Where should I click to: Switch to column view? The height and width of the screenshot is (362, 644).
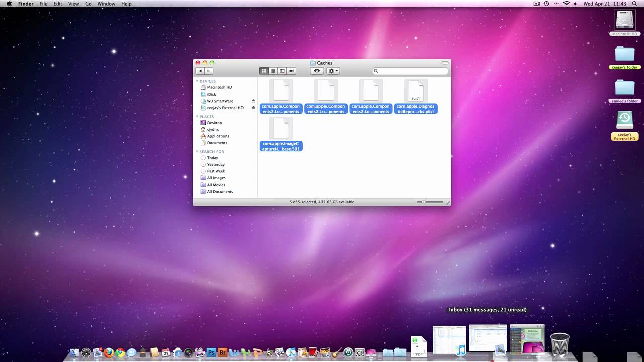pyautogui.click(x=282, y=71)
